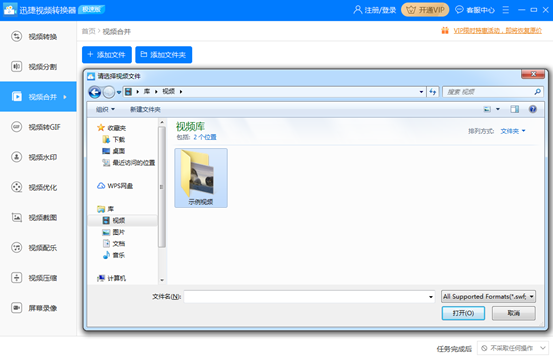Select the 视频水印 sidebar icon
The width and height of the screenshot is (553, 360).
(16, 157)
